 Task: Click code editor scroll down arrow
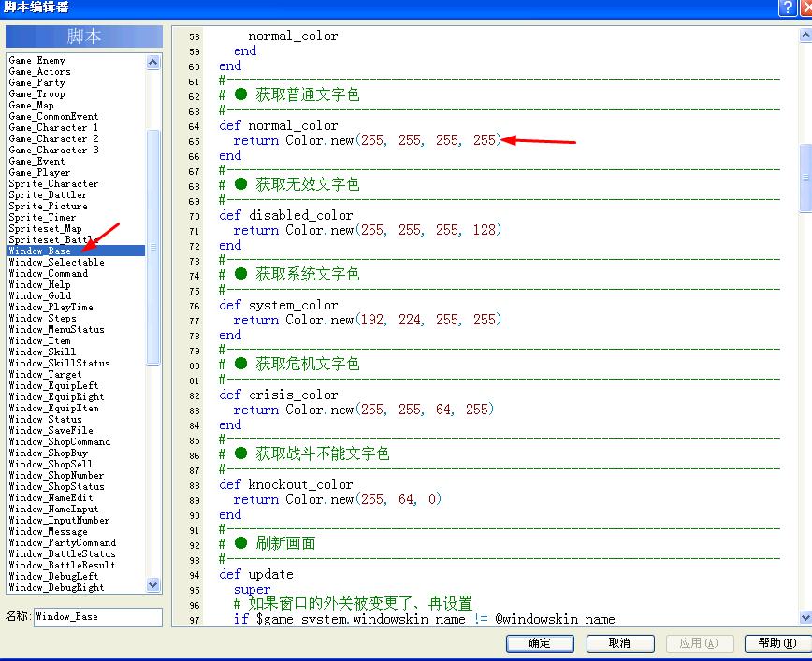(x=805, y=617)
